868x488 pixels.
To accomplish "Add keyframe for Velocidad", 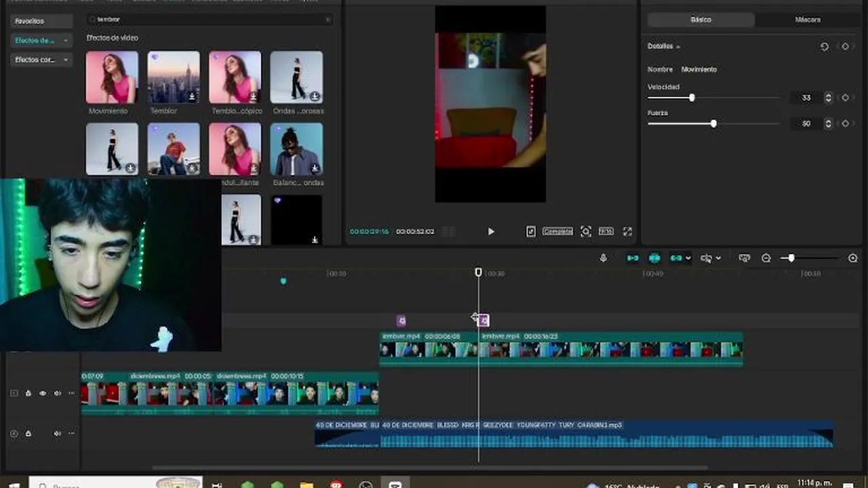I will [845, 98].
